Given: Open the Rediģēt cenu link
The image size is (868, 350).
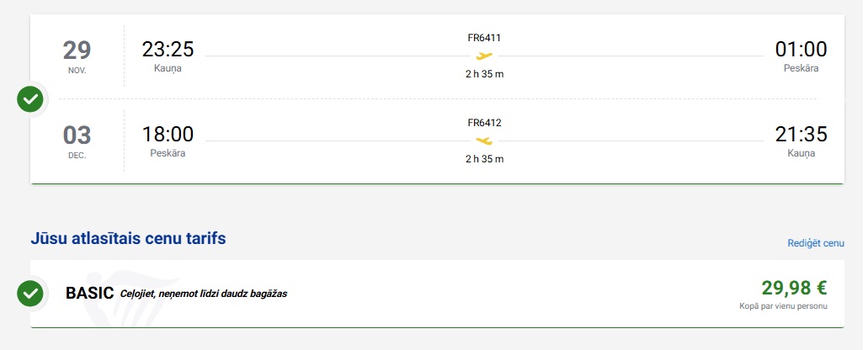Looking at the screenshot, I should pos(815,243).
